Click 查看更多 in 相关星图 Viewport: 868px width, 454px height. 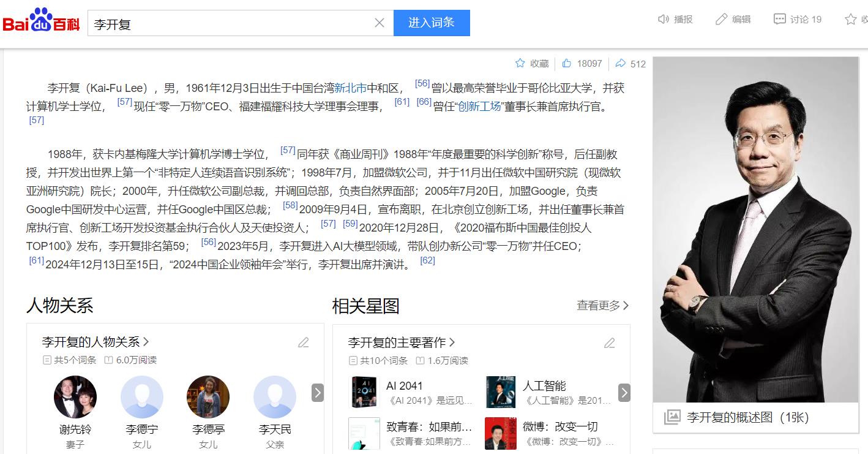pos(602,305)
